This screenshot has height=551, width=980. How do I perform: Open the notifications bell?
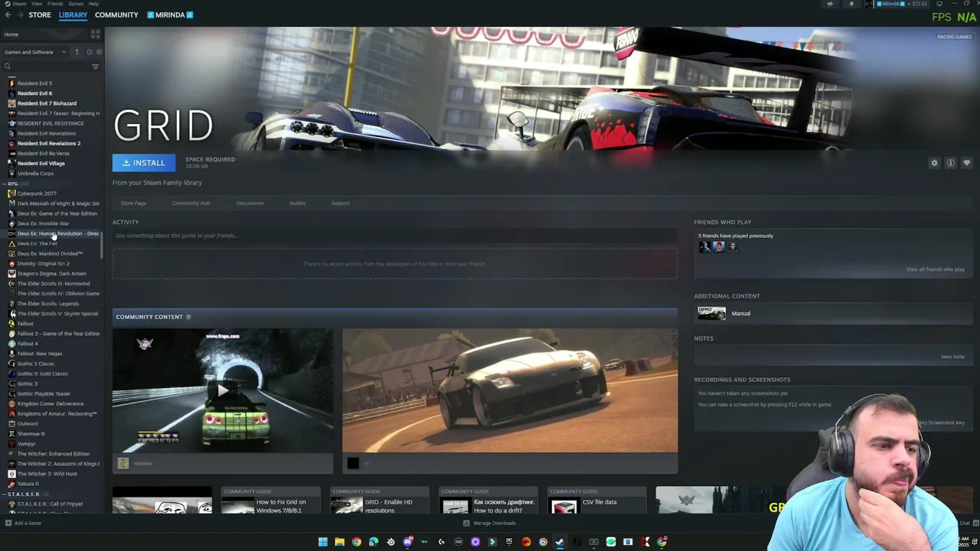tap(851, 4)
